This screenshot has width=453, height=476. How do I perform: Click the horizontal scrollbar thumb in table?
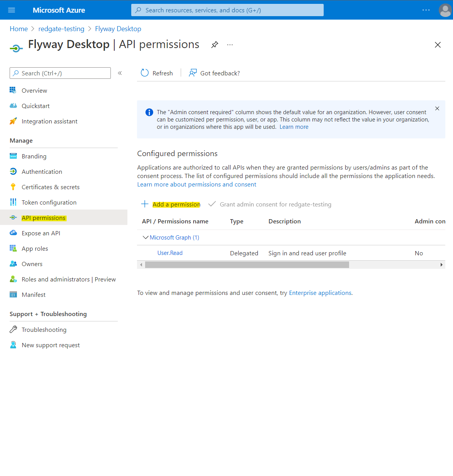[x=247, y=265]
